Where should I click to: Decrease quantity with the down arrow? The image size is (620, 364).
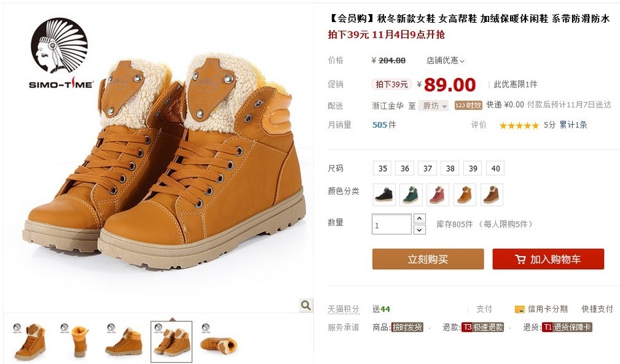pos(419,229)
